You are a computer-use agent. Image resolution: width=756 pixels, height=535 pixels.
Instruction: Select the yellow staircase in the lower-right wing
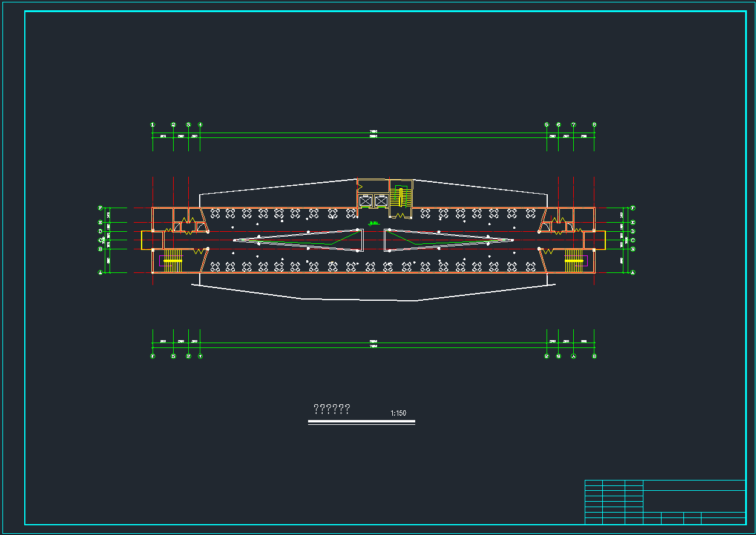[x=574, y=260]
